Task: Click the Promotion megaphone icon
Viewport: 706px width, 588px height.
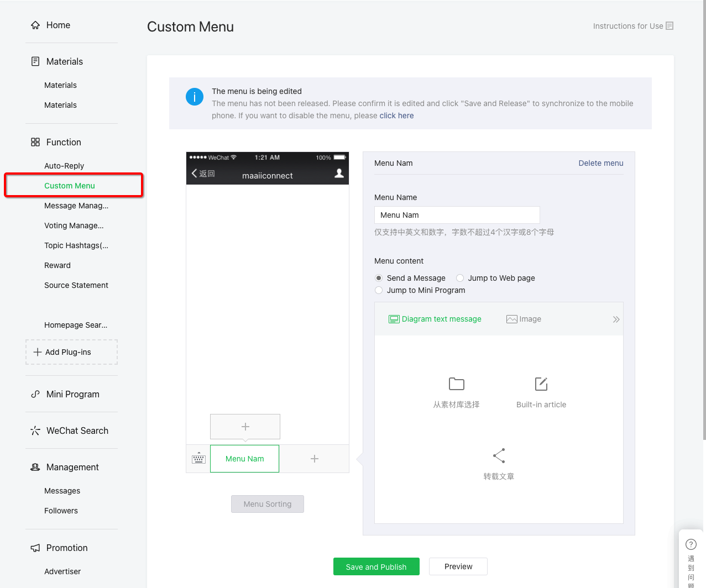Action: [35, 548]
